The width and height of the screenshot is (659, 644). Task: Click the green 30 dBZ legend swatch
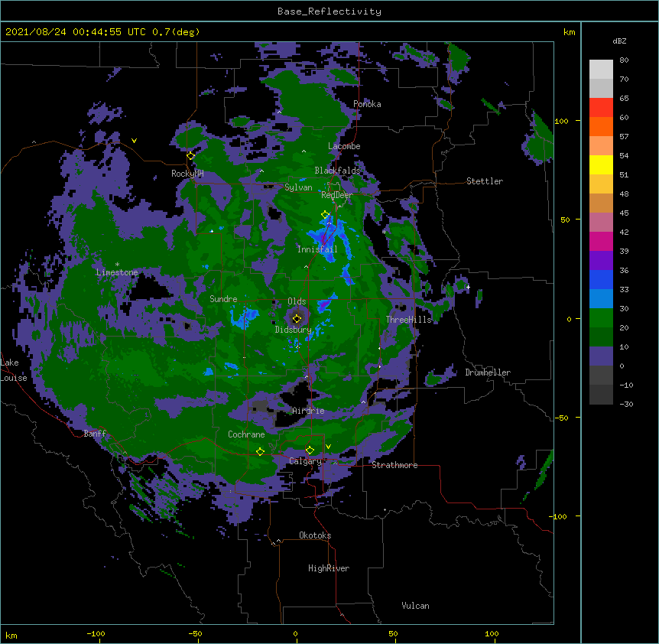coord(601,318)
